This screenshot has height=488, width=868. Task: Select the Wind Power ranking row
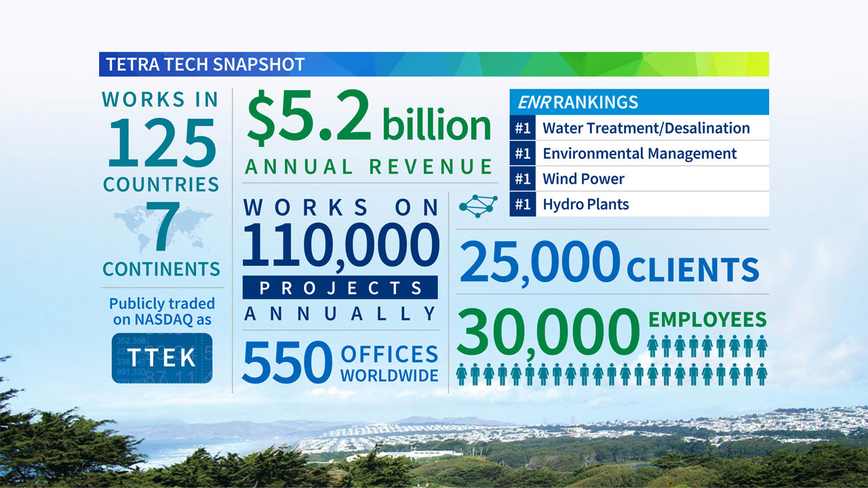click(639, 179)
